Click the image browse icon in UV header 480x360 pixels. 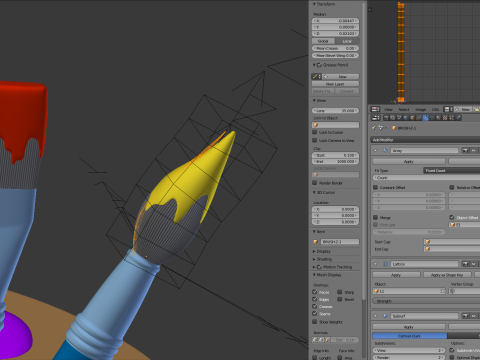point(447,109)
